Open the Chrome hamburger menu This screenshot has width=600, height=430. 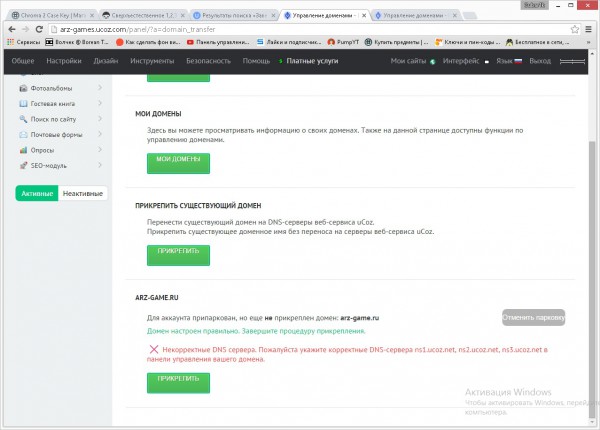(x=589, y=29)
